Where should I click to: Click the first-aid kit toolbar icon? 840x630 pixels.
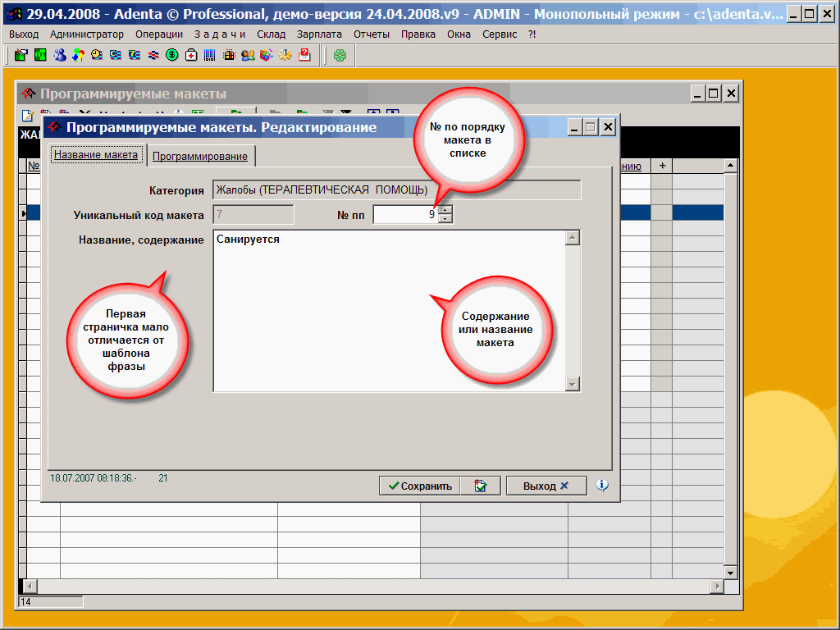tap(191, 56)
